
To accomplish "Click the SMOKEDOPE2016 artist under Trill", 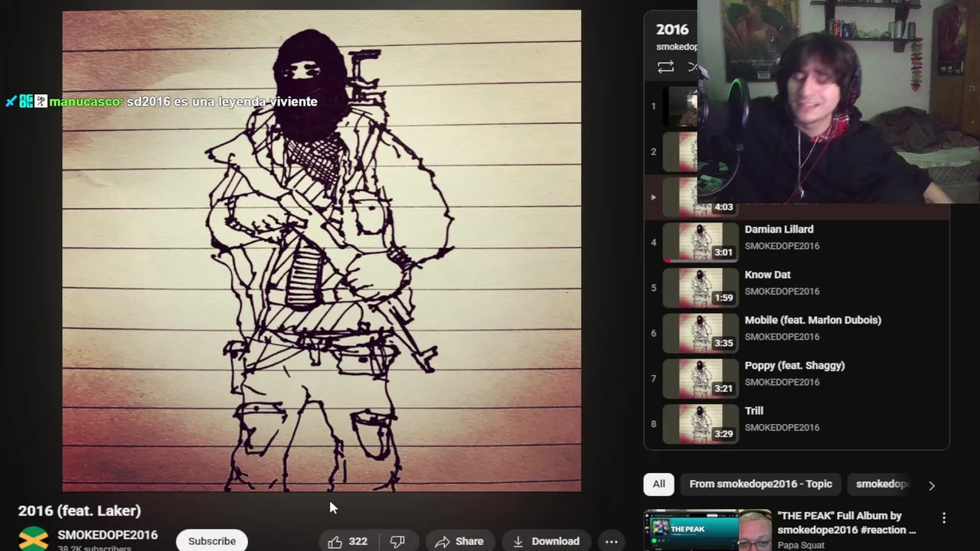I will tap(782, 427).
